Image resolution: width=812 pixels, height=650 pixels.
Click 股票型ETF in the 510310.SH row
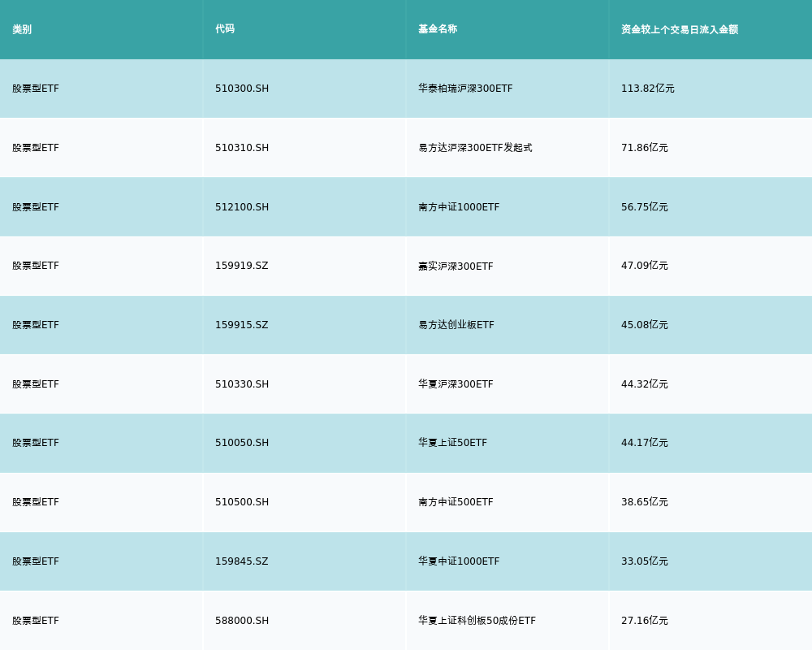coord(36,148)
